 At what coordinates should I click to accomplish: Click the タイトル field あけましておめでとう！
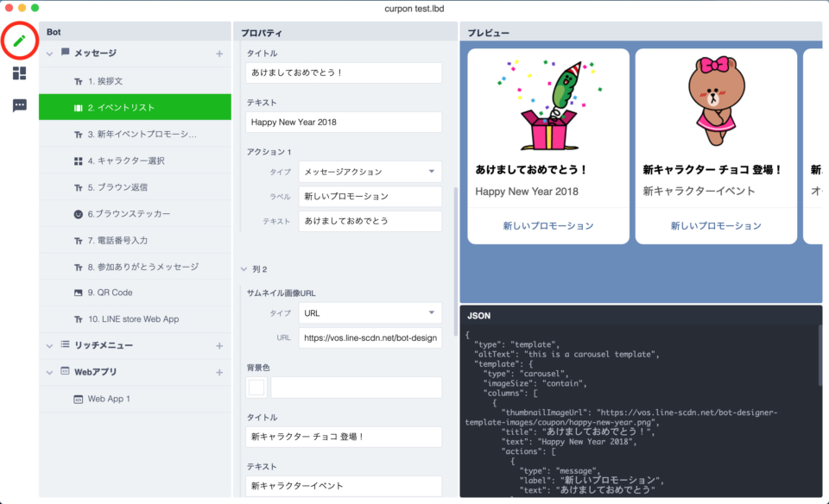click(344, 72)
